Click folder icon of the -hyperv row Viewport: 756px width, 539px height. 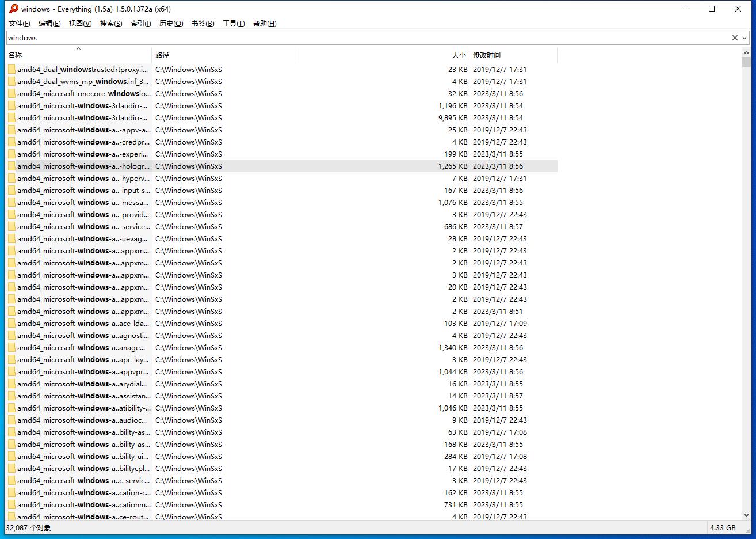[x=12, y=178]
